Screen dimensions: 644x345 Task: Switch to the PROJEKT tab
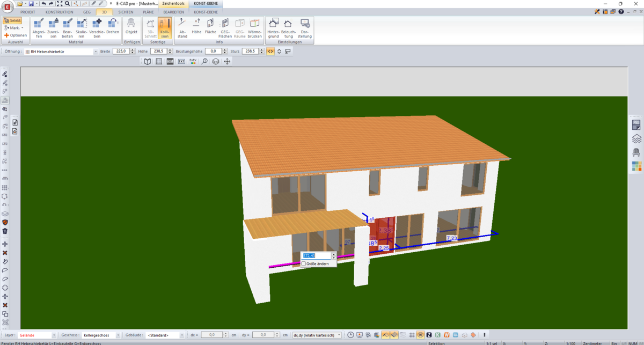point(27,12)
